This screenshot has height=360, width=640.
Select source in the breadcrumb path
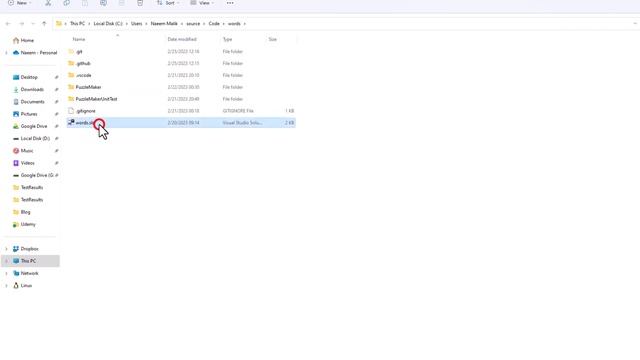pos(193,24)
